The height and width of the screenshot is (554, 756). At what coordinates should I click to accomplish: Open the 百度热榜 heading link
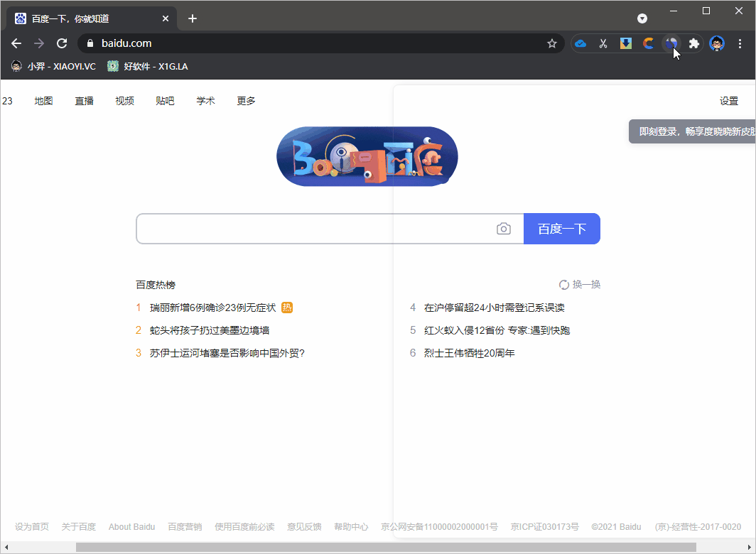coord(155,285)
